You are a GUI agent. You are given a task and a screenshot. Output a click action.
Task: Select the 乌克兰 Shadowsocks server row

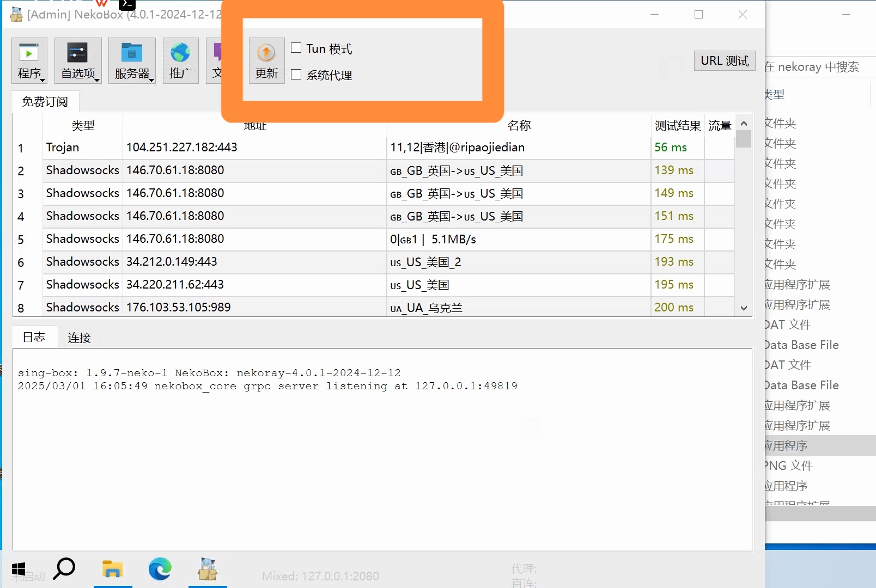(374, 308)
